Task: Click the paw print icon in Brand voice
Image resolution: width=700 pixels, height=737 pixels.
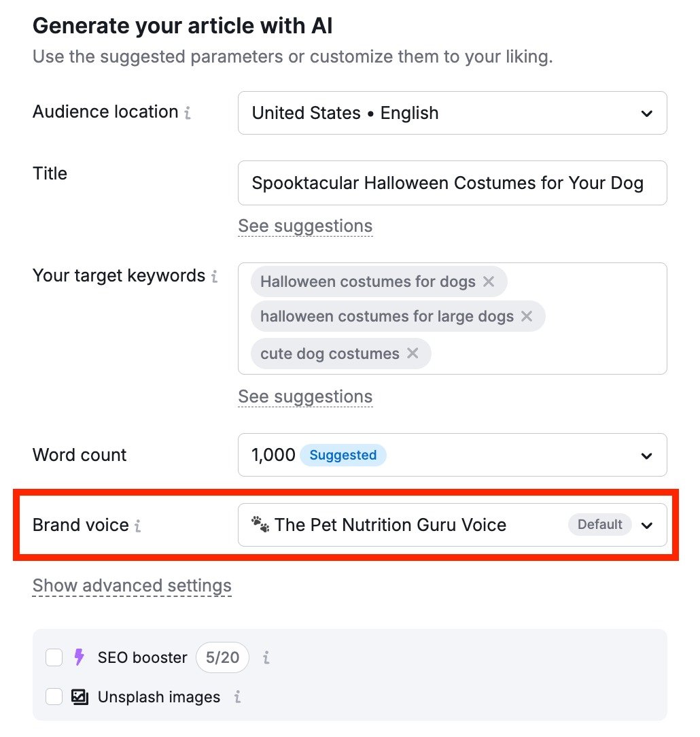Action: tap(260, 524)
